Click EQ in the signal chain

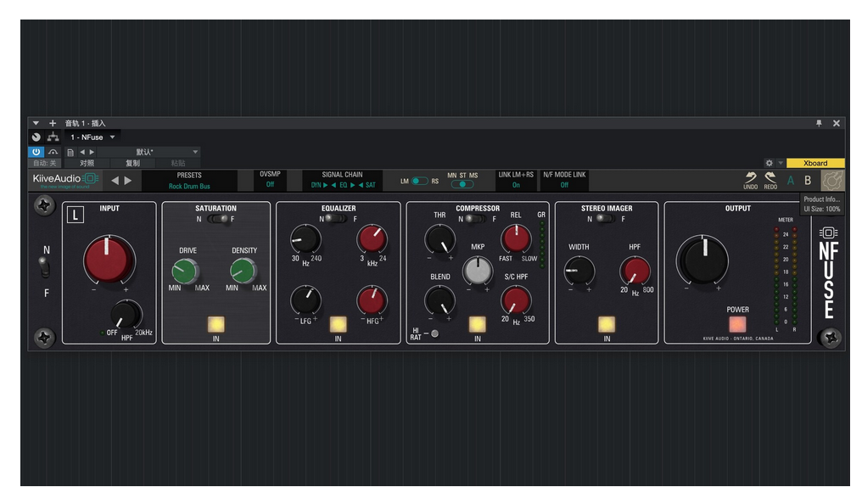point(343,185)
